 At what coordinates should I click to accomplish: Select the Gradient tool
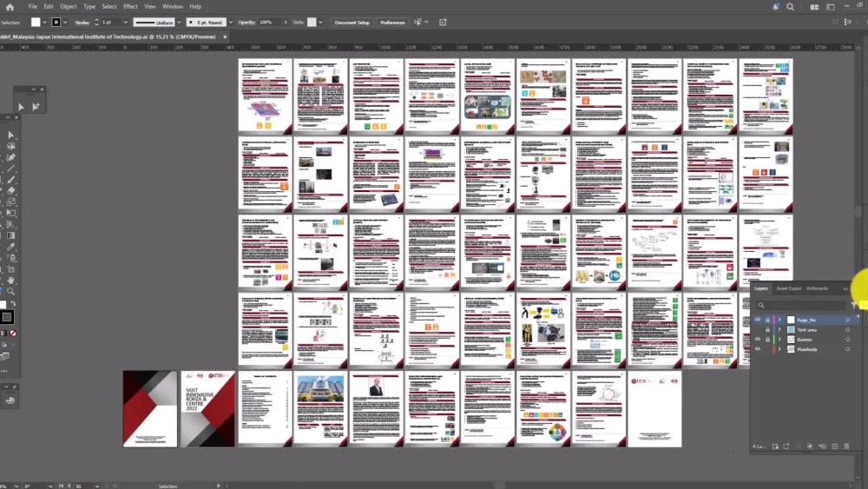pyautogui.click(x=10, y=235)
